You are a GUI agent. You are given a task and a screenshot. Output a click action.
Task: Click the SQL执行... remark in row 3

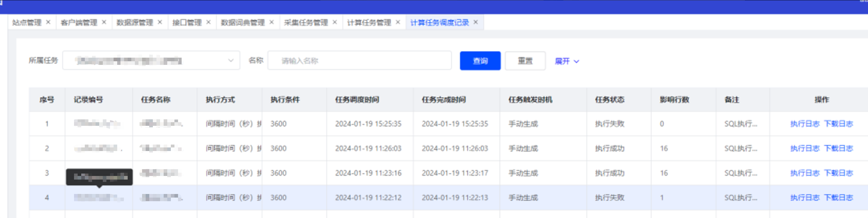click(741, 173)
